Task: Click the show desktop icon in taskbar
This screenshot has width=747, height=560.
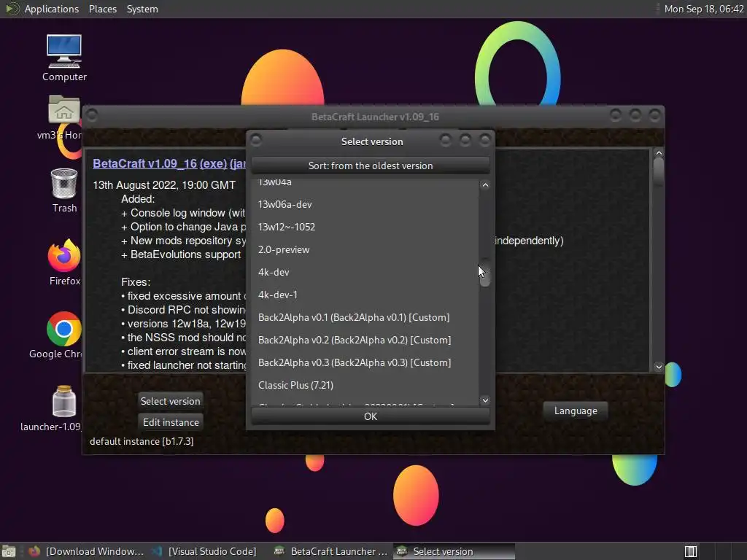Action: pos(9,551)
